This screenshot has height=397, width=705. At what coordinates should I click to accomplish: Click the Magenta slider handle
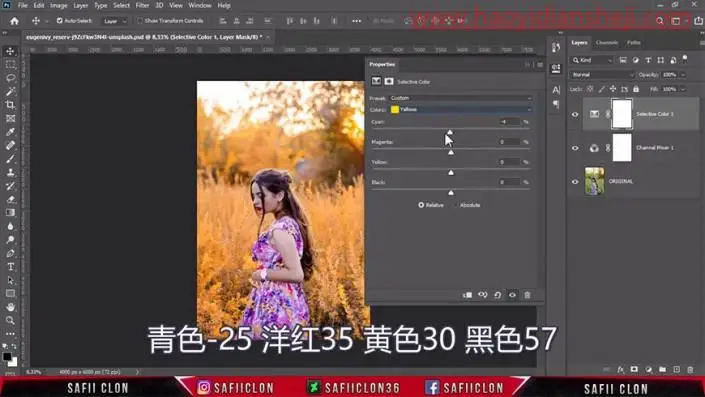tap(451, 152)
